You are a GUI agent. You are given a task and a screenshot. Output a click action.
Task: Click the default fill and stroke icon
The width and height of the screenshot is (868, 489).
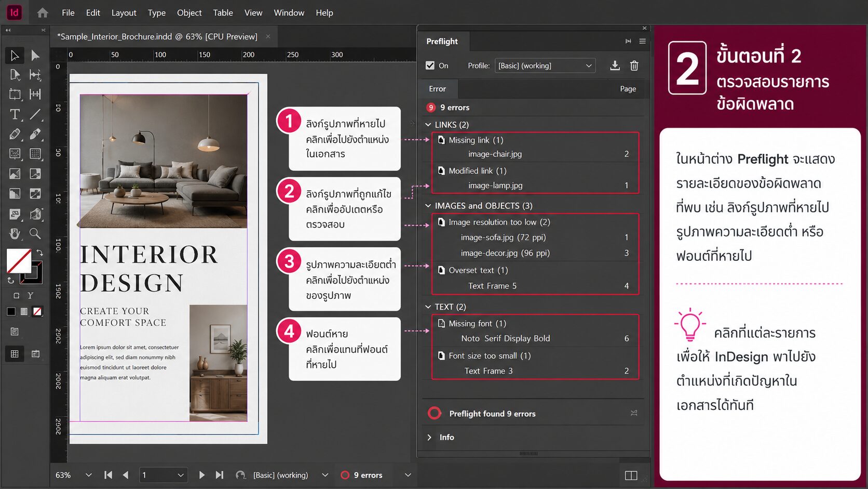11,280
